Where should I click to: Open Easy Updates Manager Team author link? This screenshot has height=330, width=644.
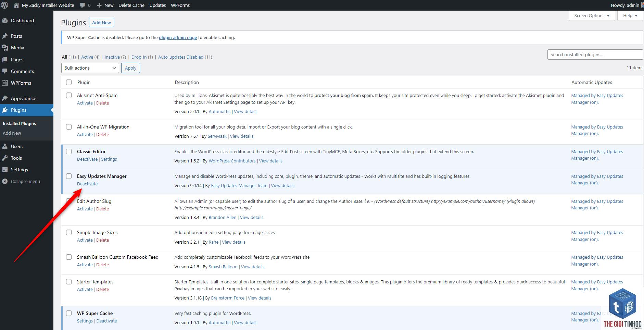[x=239, y=185]
